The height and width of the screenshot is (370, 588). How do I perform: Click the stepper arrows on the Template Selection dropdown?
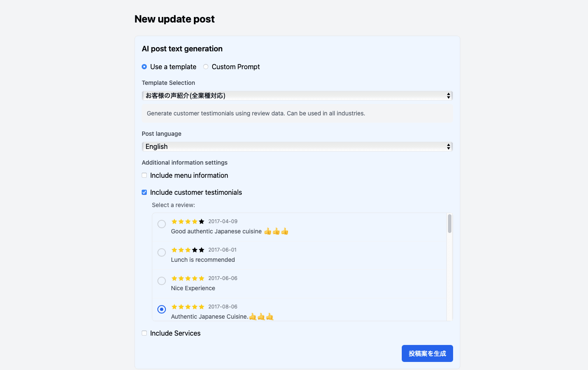(x=448, y=95)
